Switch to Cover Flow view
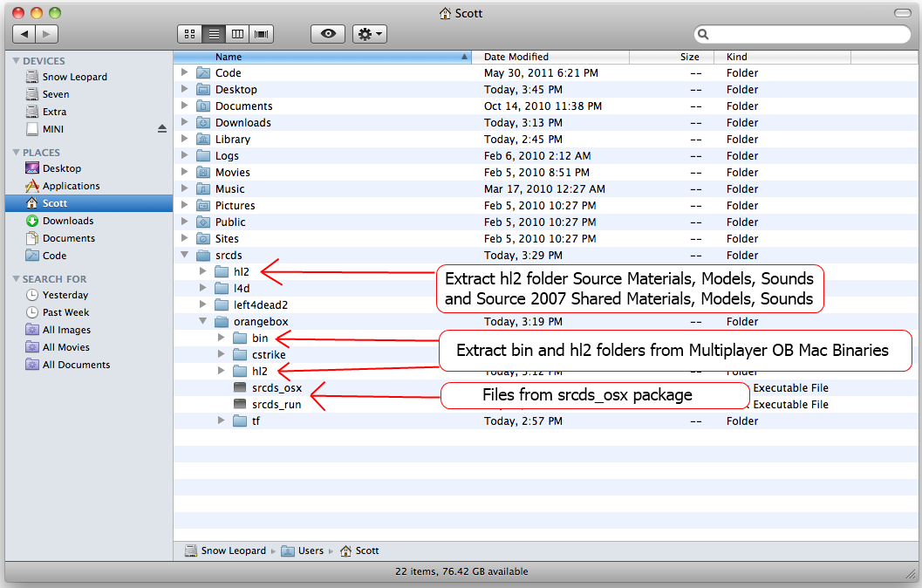Viewport: 922px width, 588px height. [x=262, y=34]
